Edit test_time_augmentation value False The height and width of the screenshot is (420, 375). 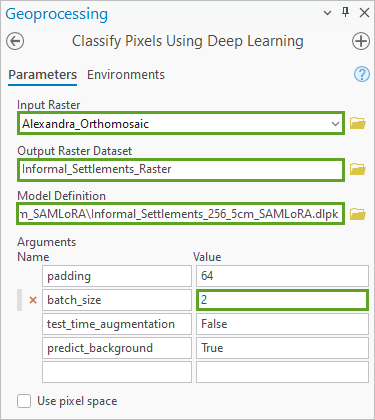[x=282, y=324]
